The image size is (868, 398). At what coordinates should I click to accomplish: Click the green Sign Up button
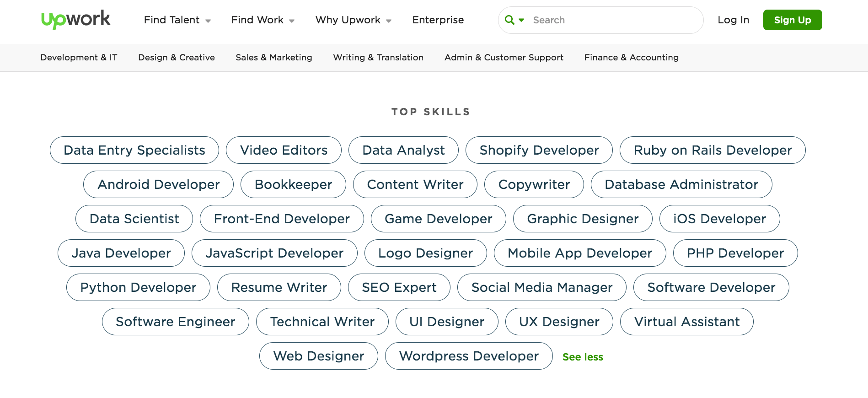[x=793, y=20]
